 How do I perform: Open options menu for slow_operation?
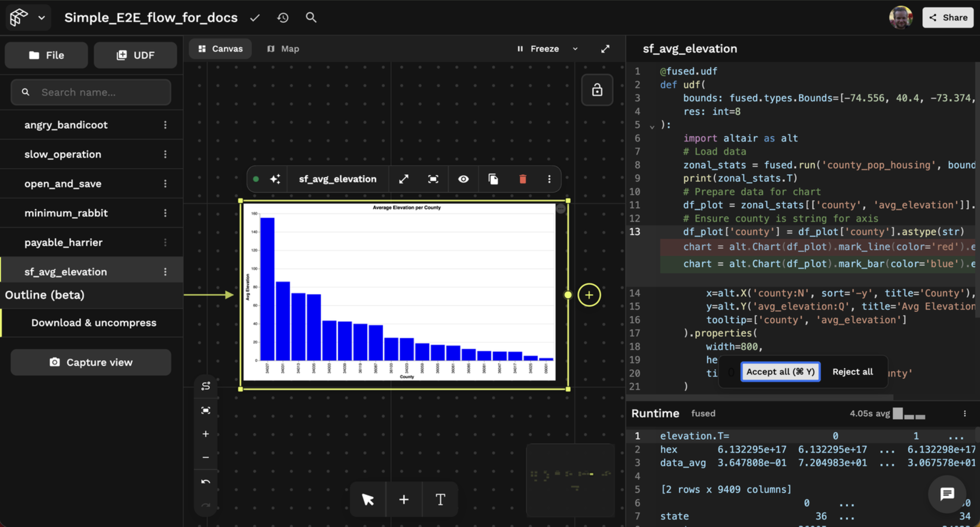pos(165,154)
